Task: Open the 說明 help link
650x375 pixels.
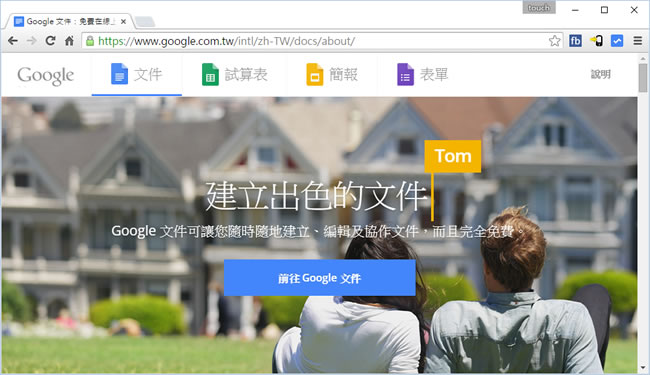Action: [600, 75]
